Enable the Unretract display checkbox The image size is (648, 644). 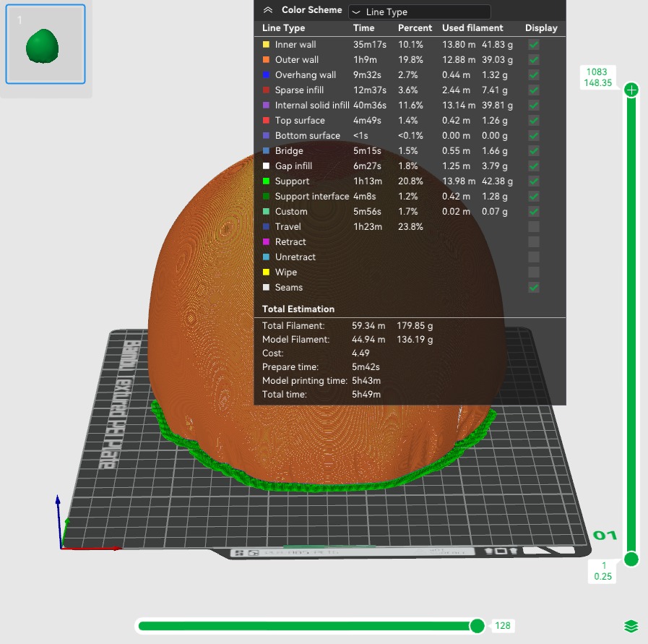click(534, 257)
